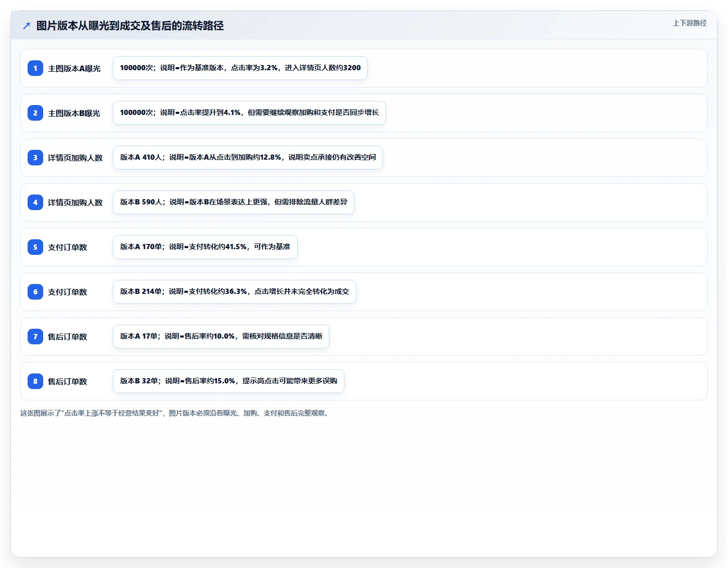Viewport: 728px width, 568px height.
Task: Select step number badge 4
Action: (35, 202)
